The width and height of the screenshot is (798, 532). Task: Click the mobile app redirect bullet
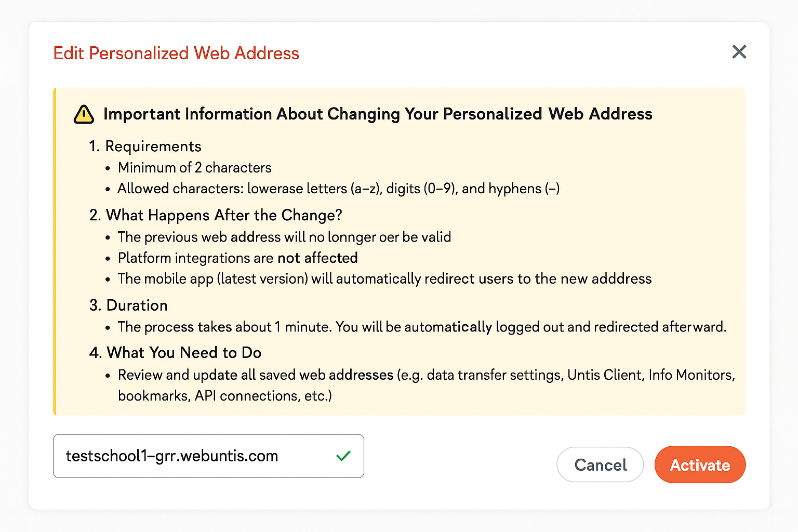point(384,279)
